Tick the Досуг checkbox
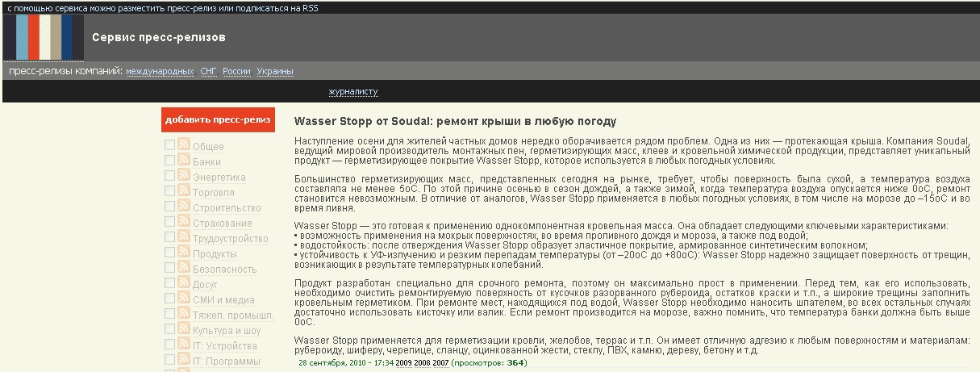 [170, 283]
